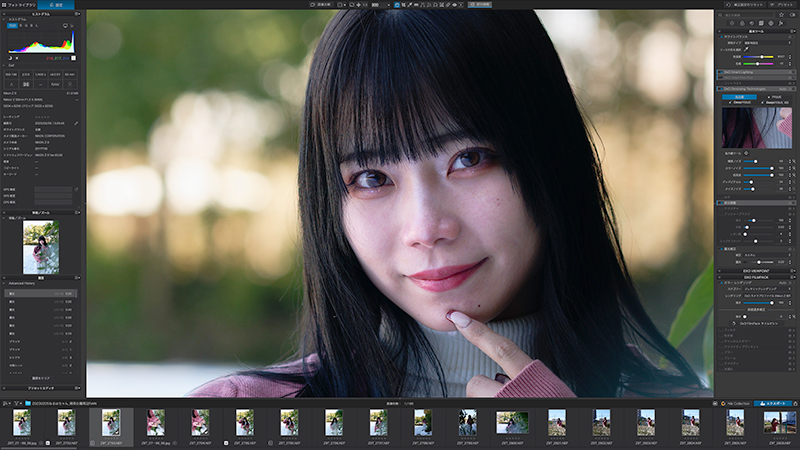Open the 基本ツール panel menu icon
This screenshot has width=800, height=450.
tap(792, 31)
